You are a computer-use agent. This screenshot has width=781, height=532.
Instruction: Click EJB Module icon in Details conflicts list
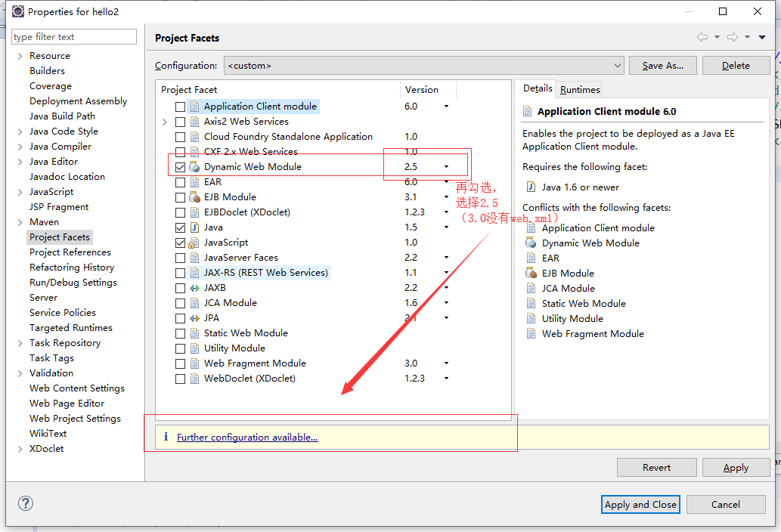tap(531, 274)
